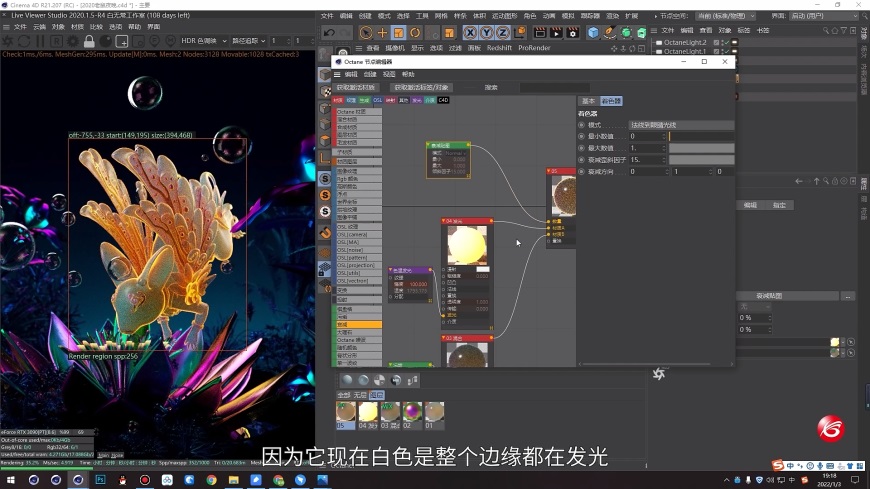This screenshot has width=870, height=489.
Task: Click the 获取激活标签/对象 button
Action: coord(421,87)
